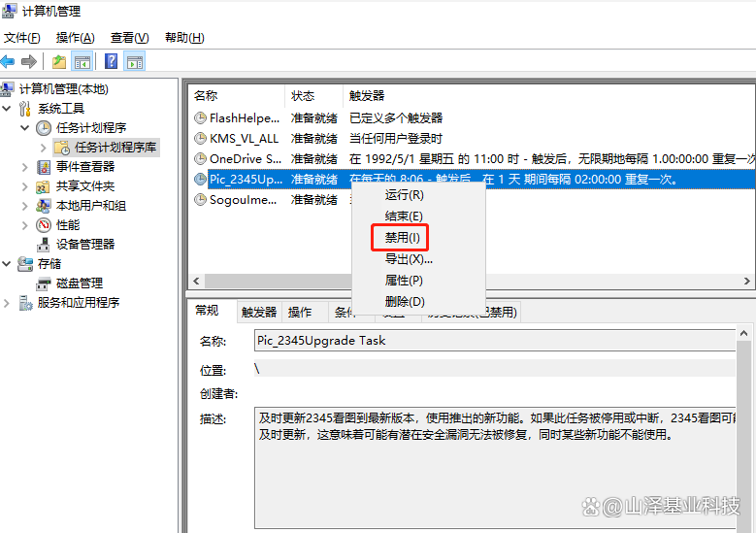This screenshot has width=756, height=533.
Task: Click the task list right scroll arrow
Action: [x=747, y=281]
